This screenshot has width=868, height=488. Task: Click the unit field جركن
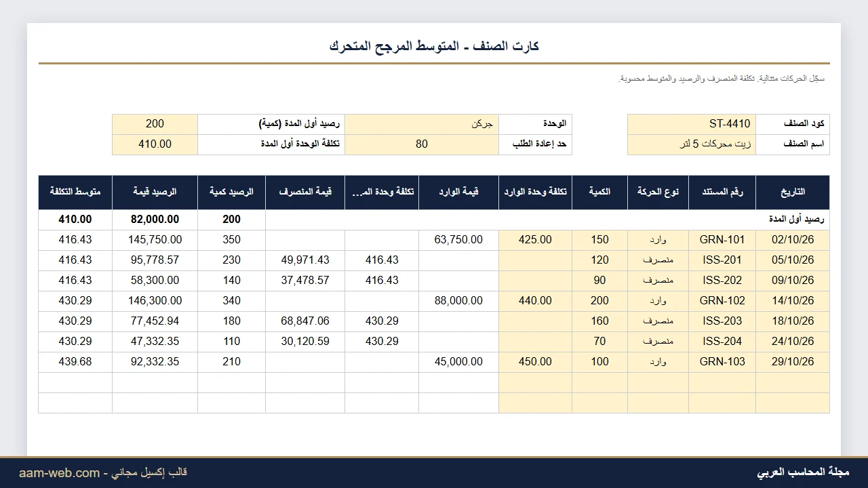422,124
